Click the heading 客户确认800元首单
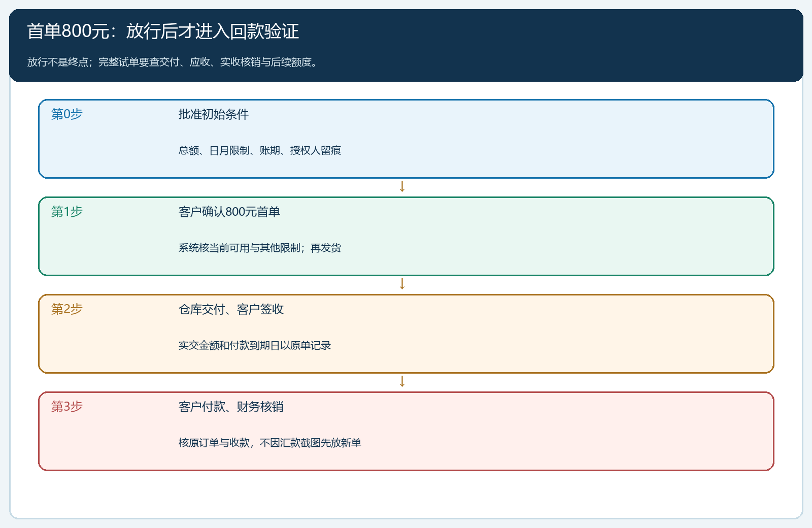812x528 pixels. click(x=229, y=212)
